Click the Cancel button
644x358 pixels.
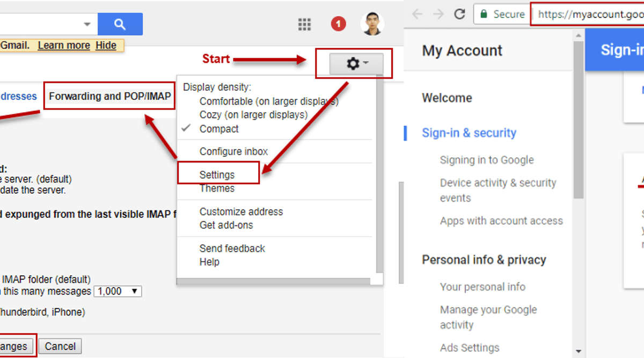60,346
